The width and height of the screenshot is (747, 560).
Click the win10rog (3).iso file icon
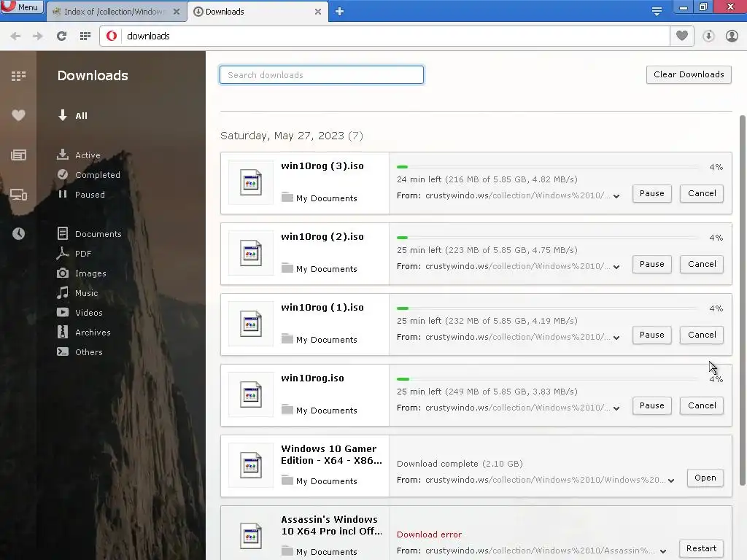pyautogui.click(x=251, y=182)
